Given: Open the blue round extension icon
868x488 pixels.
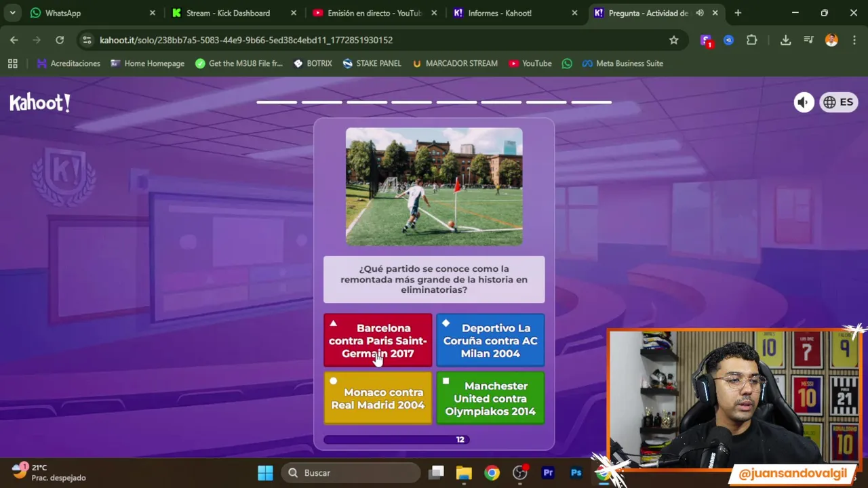Looking at the screenshot, I should click(729, 40).
